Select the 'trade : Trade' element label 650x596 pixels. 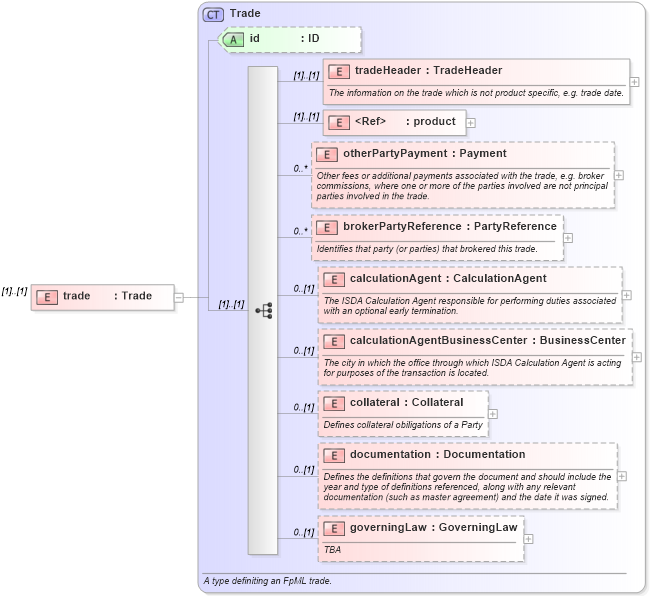107,296
